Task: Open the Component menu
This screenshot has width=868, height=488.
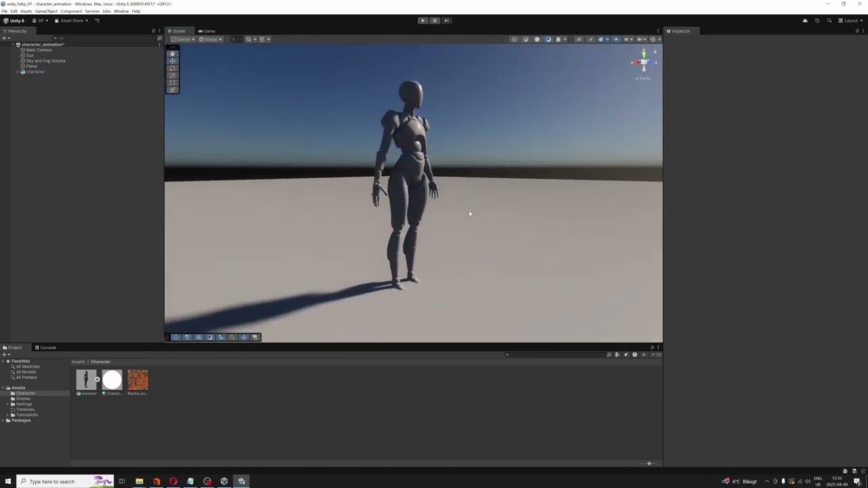Action: pyautogui.click(x=71, y=12)
